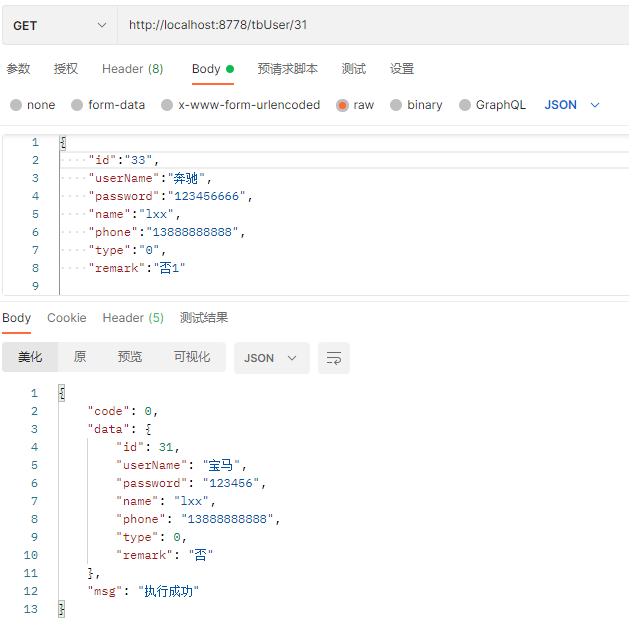Select the none body type radio

[16, 105]
